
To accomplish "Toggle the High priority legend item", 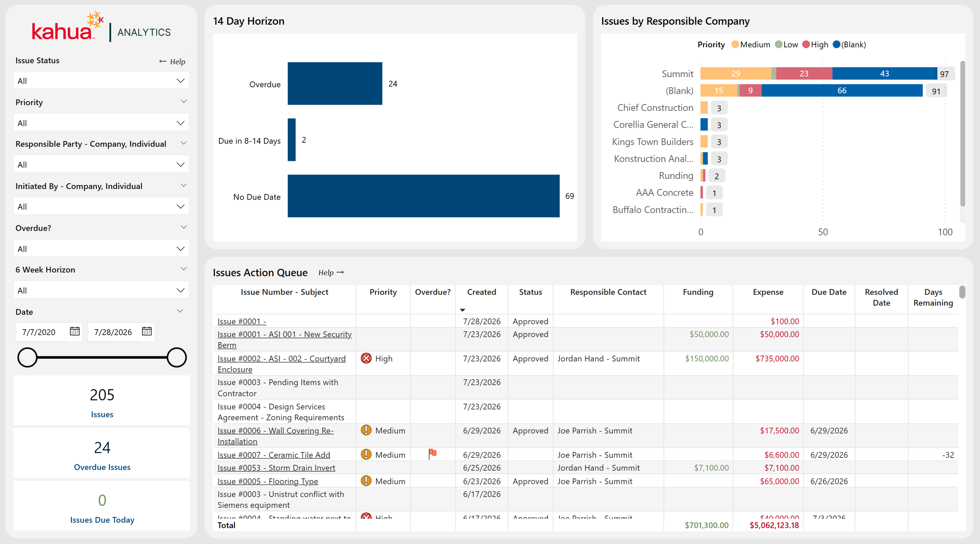I will click(x=815, y=45).
